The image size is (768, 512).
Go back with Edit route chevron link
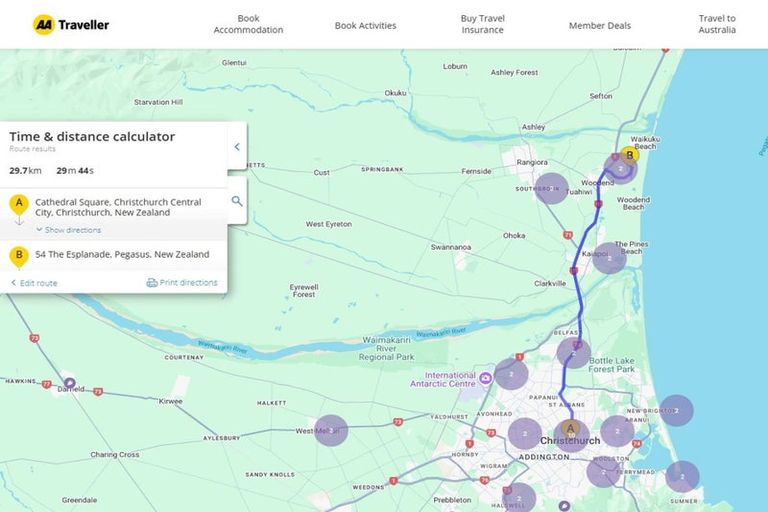34,283
